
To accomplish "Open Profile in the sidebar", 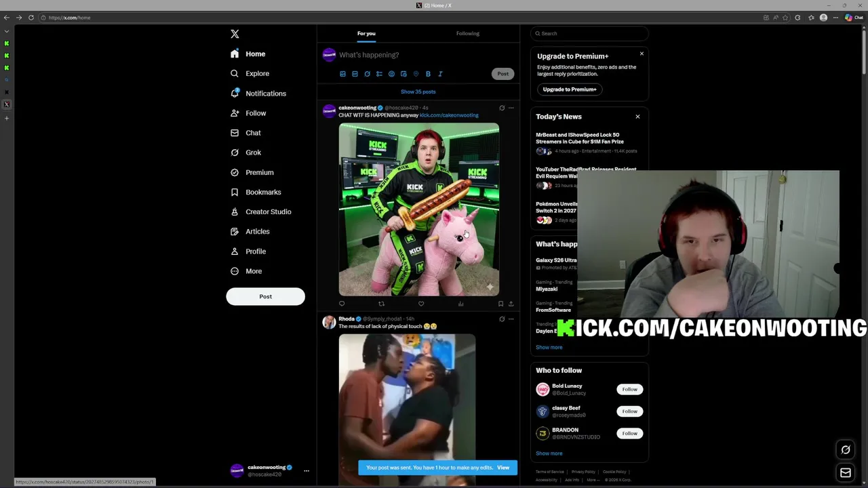I will [x=248, y=251].
